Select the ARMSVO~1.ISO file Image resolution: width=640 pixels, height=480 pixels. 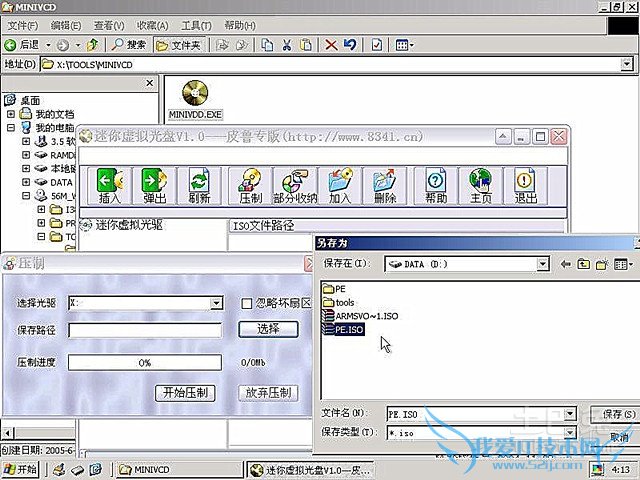360,316
